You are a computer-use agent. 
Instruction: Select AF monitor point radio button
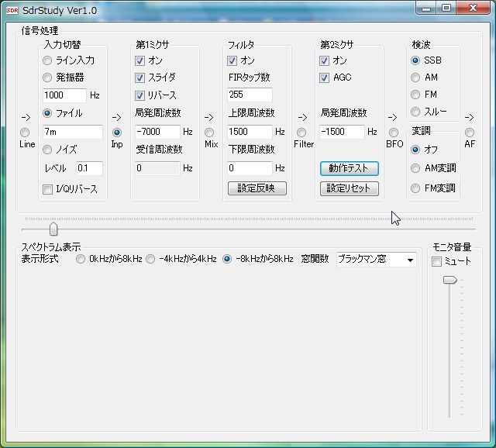470,133
